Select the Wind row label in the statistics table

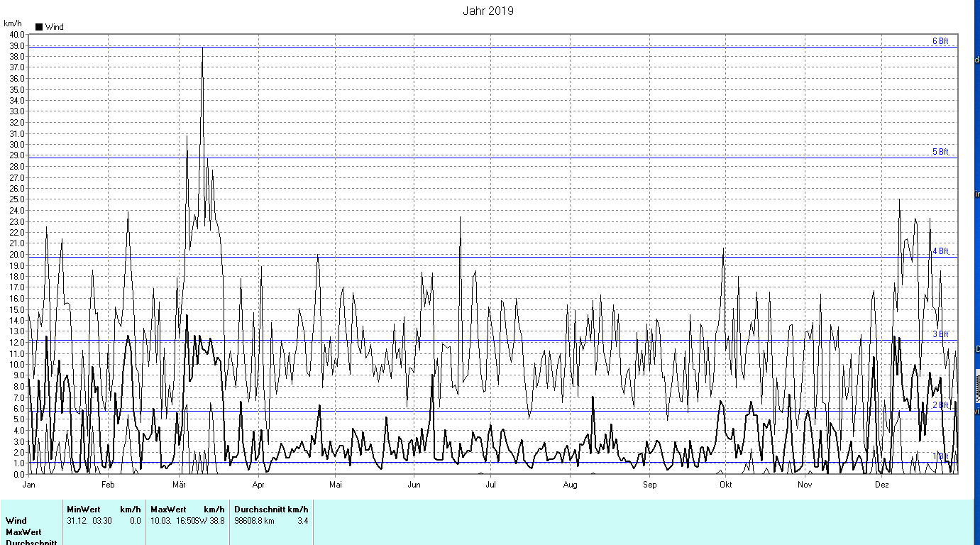16,521
